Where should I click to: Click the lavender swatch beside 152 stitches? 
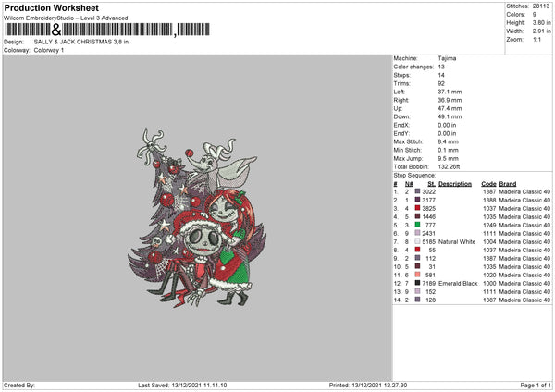tap(417, 291)
